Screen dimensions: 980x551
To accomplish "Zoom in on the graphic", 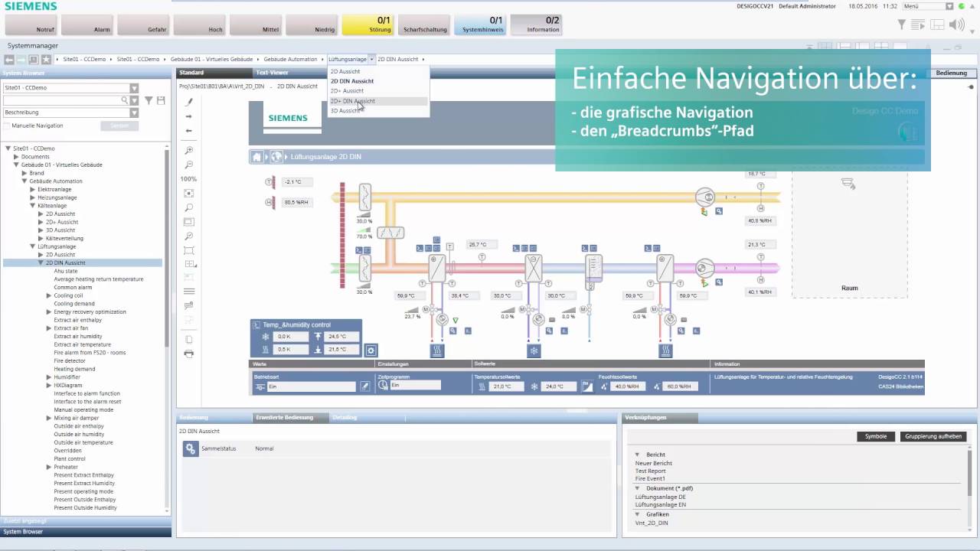I will pos(189,151).
